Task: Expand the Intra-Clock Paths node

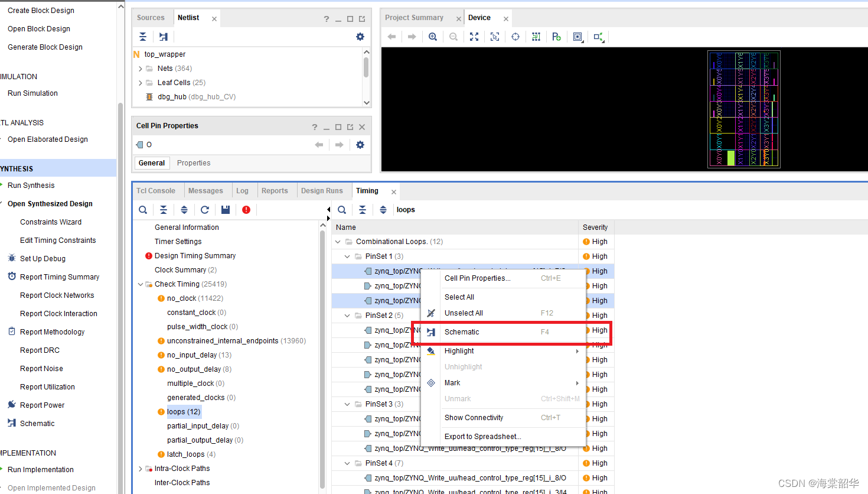Action: tap(141, 469)
